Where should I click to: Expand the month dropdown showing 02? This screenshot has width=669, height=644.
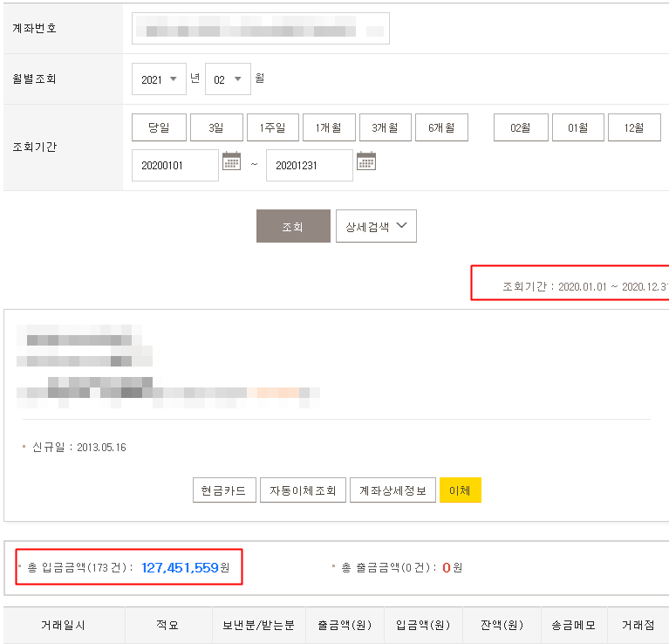tap(228, 79)
